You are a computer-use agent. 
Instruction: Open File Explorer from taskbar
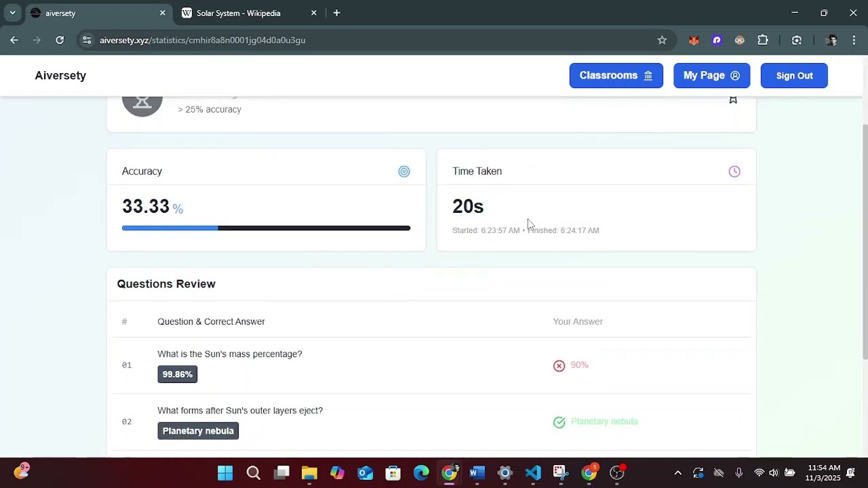[x=309, y=472]
